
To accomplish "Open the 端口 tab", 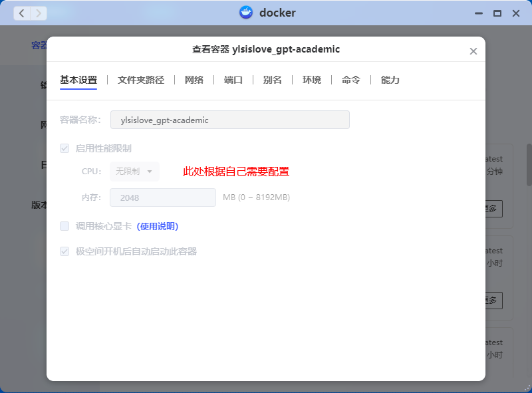I will [x=233, y=80].
